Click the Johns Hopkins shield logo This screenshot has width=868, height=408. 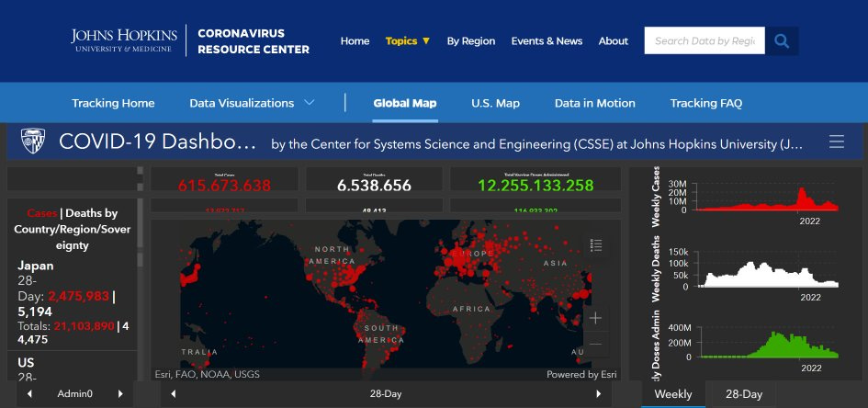(x=33, y=142)
